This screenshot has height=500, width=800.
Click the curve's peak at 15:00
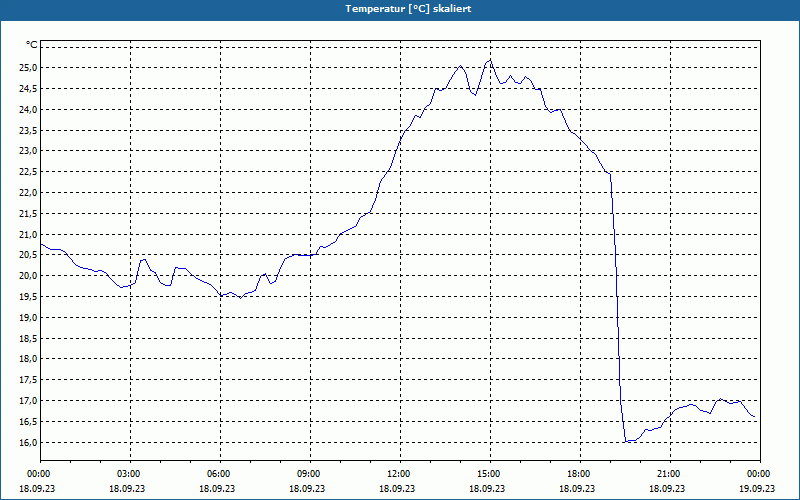tap(490, 60)
